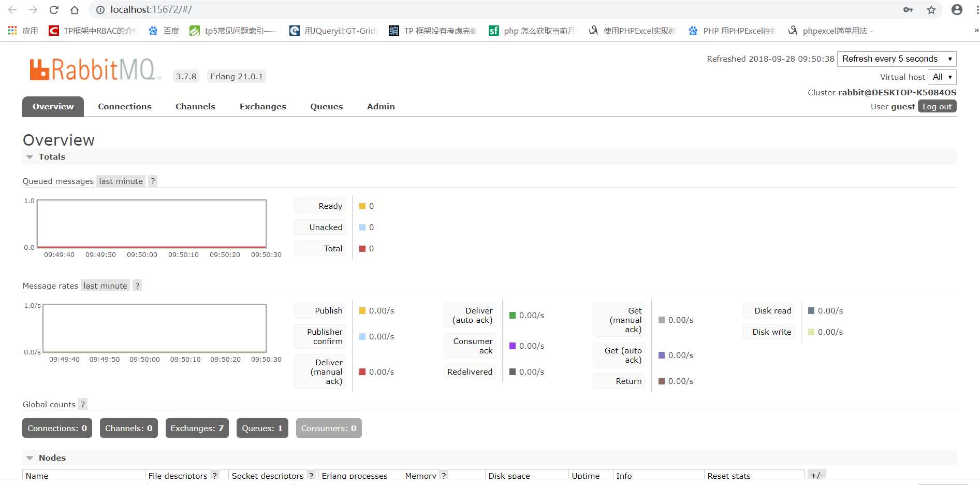This screenshot has width=980, height=485.
Task: Open the TP框架中RBAC bookmark
Action: coord(92,31)
